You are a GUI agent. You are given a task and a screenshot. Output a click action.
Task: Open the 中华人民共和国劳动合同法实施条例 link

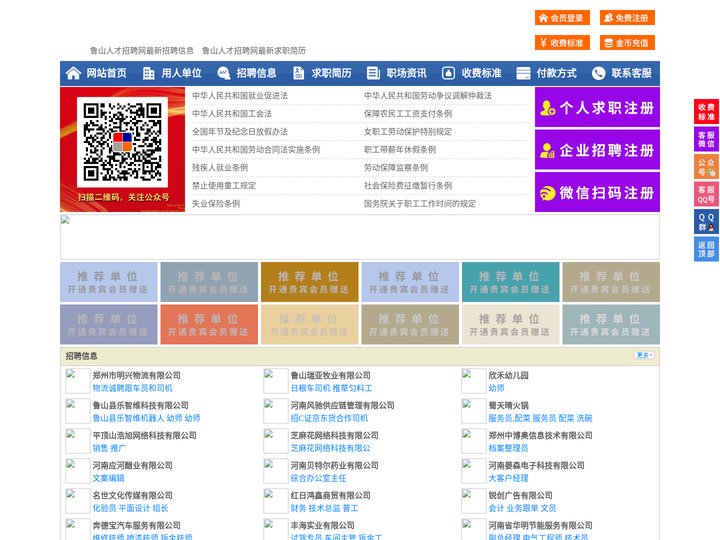(x=256, y=150)
